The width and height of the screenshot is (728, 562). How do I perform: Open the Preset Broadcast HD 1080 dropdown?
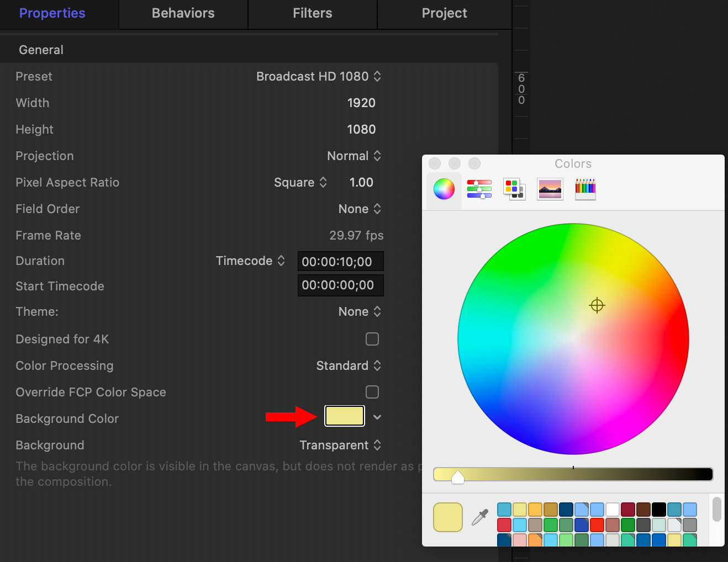(x=319, y=76)
